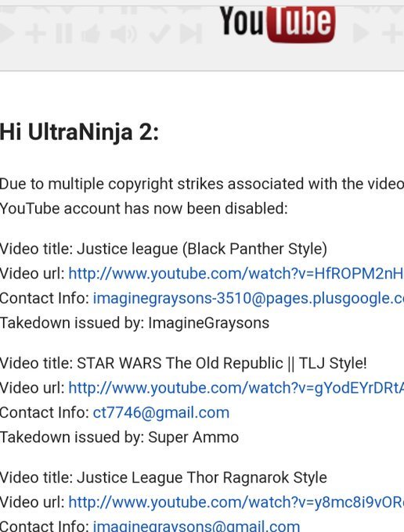Open the Black Panther Style video URL
The image size is (404, 532).
click(x=236, y=274)
